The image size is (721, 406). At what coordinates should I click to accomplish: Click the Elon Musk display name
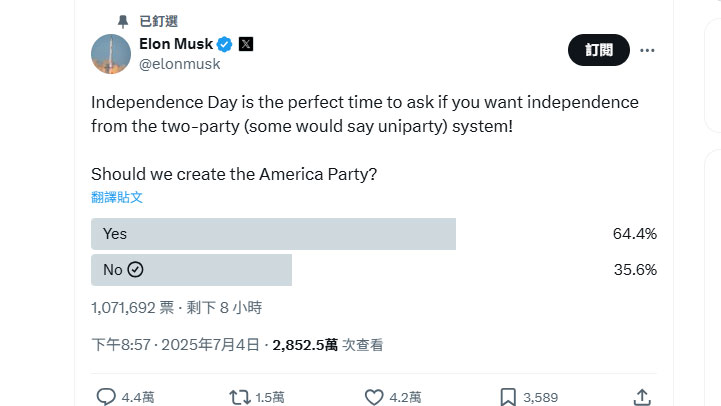coord(176,44)
